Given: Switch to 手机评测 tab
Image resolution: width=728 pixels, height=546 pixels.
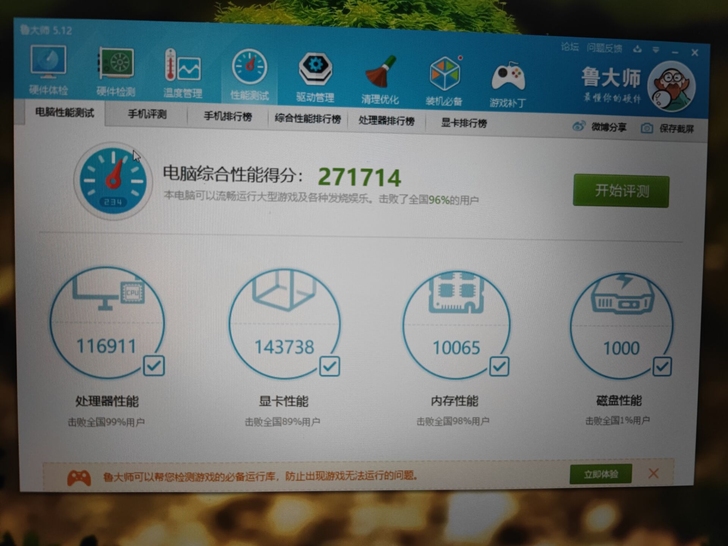Looking at the screenshot, I should coord(147,114).
